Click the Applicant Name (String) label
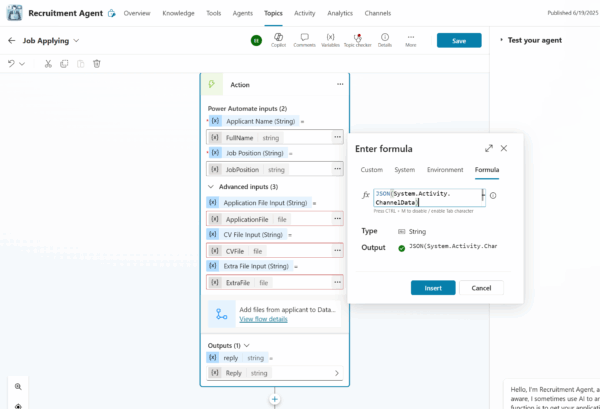Screen dimensions: 600x409 (x=261, y=121)
